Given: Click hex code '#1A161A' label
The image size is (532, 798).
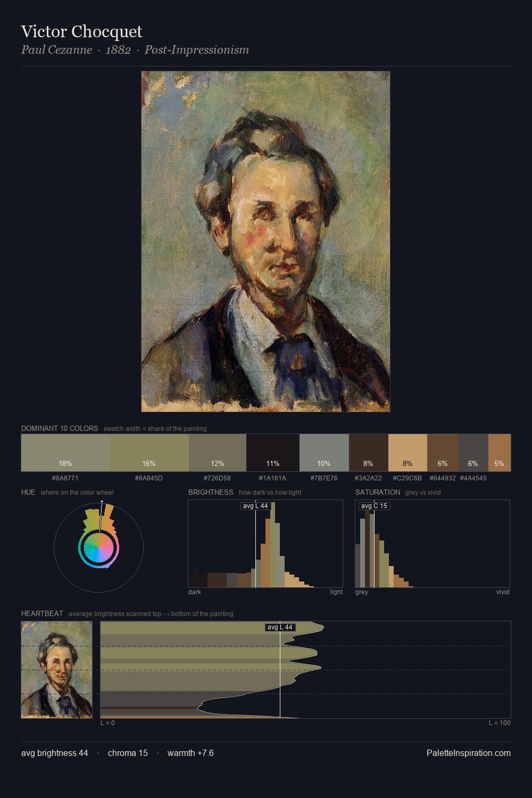Looking at the screenshot, I should tap(273, 478).
